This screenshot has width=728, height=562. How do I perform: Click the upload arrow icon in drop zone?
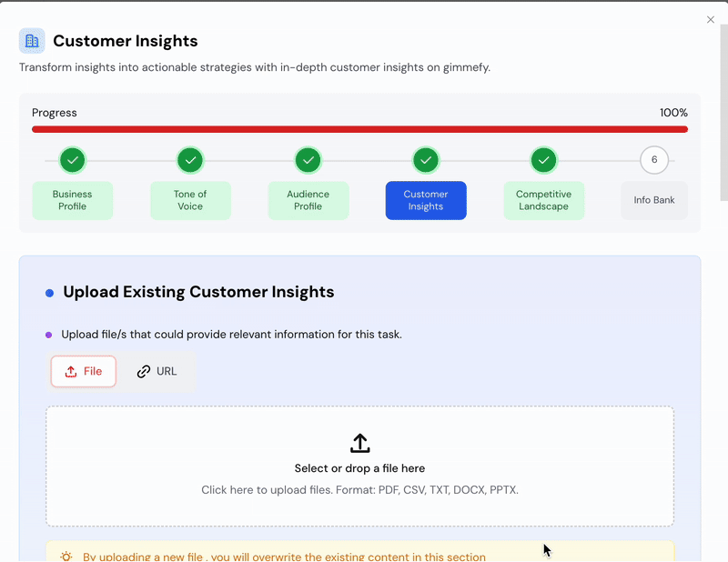coord(359,444)
